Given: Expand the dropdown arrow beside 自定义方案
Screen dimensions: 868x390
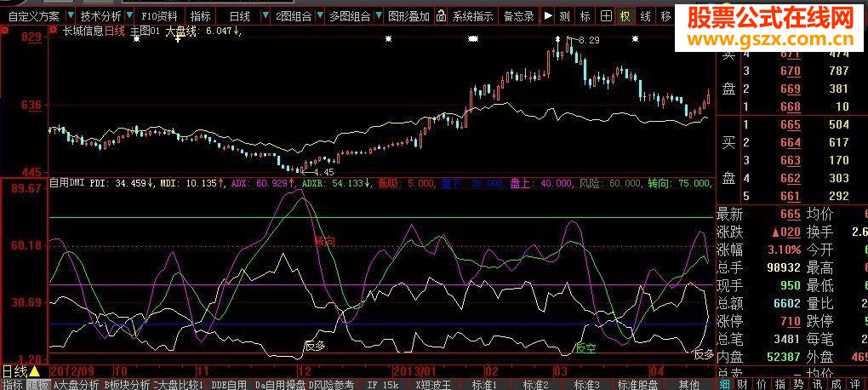Looking at the screenshot, I should [x=71, y=15].
